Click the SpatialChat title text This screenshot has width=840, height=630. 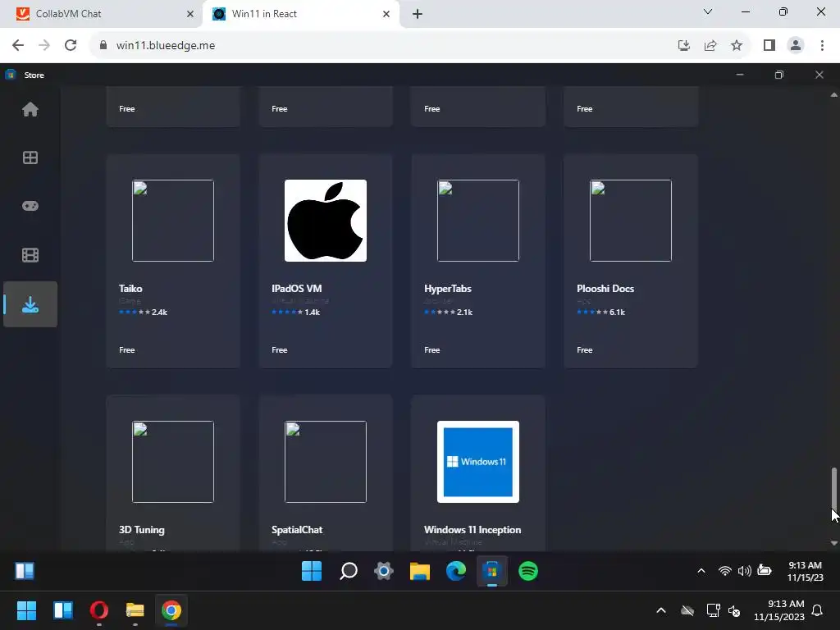tap(297, 530)
